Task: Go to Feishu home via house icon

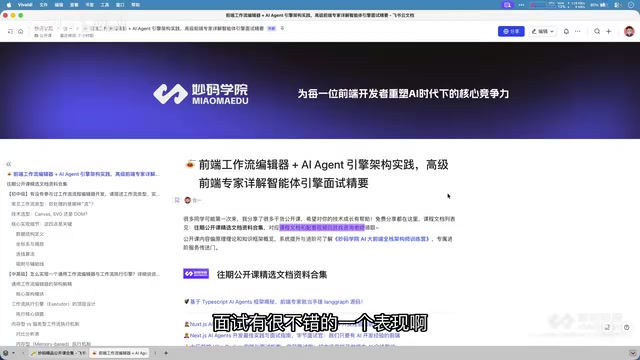Action: 20,31
